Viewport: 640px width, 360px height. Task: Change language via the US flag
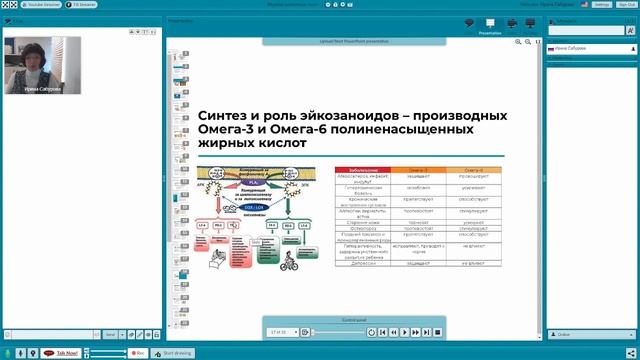click(584, 4)
